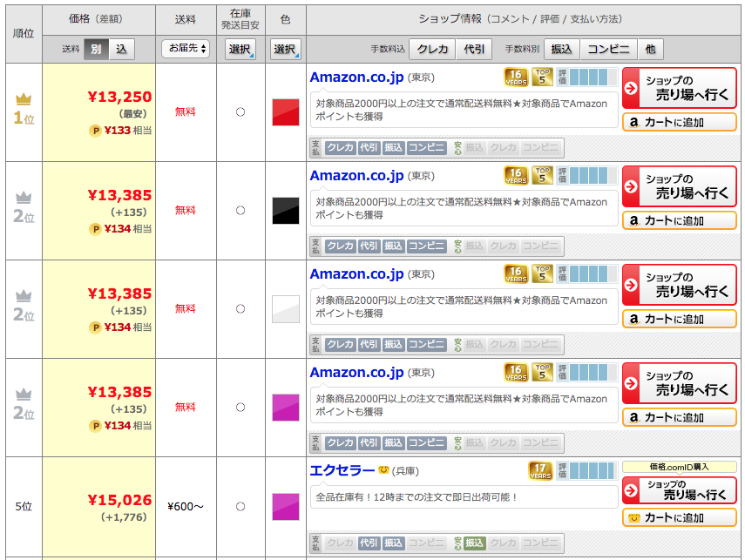This screenshot has width=745, height=560.
Task: Add white color Amazon item to cart
Action: click(680, 319)
